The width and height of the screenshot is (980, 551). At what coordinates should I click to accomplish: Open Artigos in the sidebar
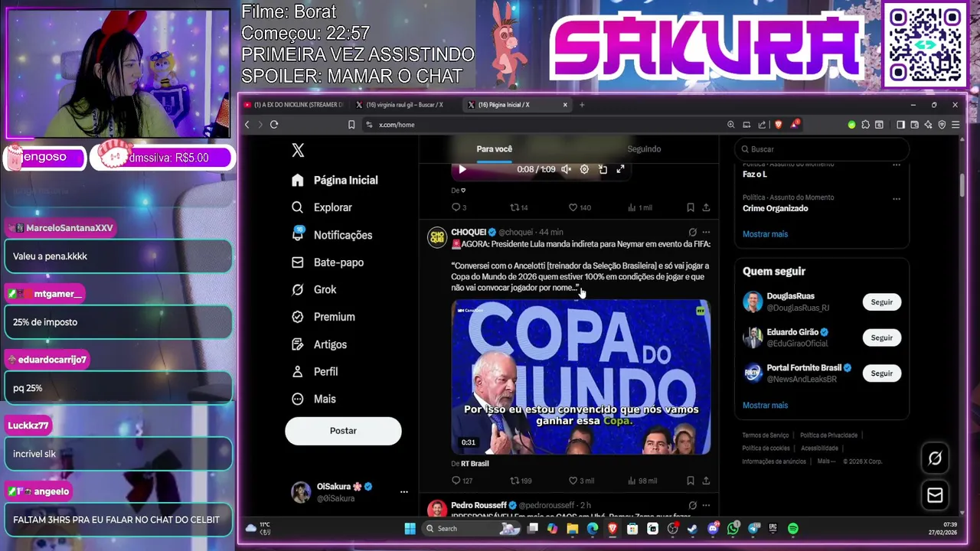pyautogui.click(x=319, y=344)
